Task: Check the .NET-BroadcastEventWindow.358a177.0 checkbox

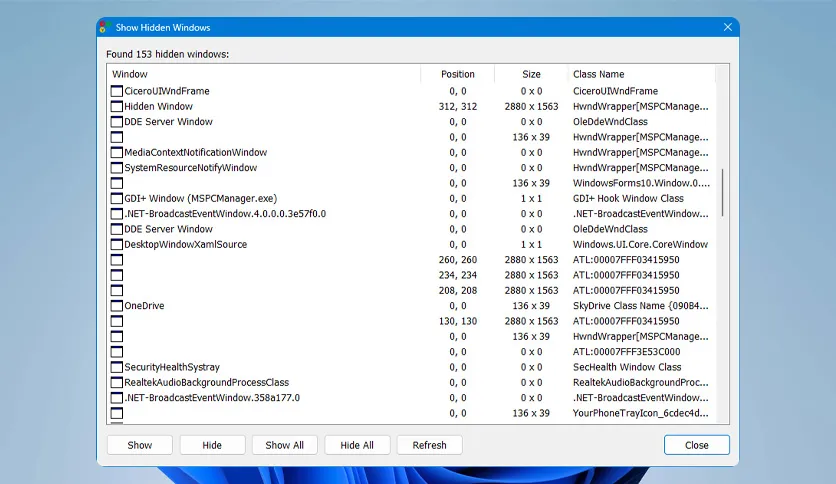Action: pyautogui.click(x=117, y=398)
